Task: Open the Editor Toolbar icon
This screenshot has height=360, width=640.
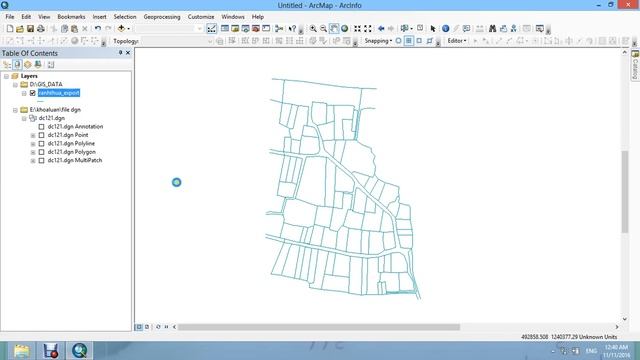Action: (x=211, y=29)
